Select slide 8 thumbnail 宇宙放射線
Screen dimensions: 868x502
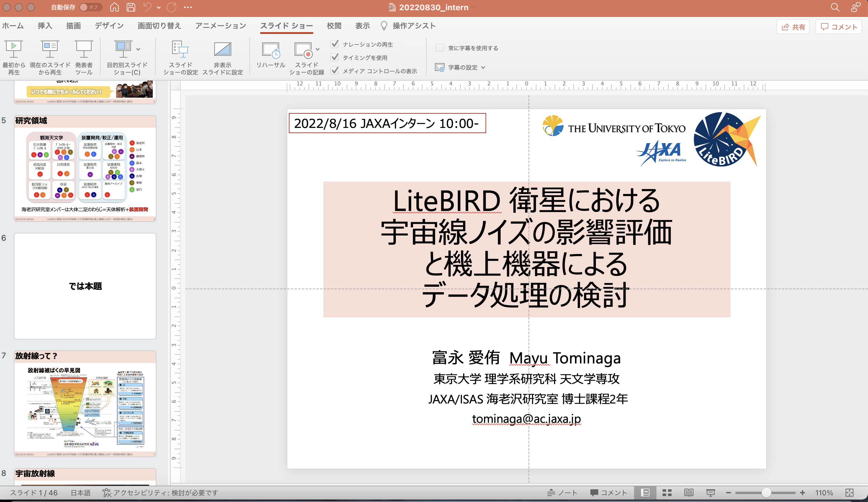point(85,477)
